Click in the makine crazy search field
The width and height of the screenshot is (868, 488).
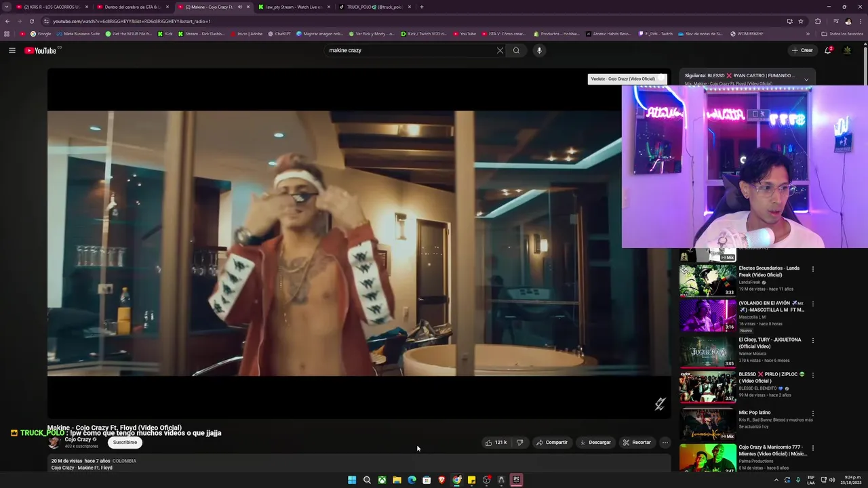410,50
